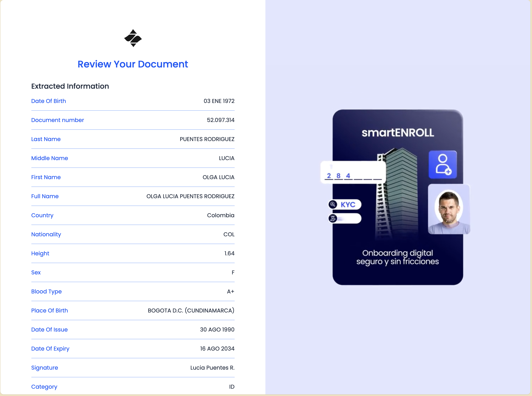Select the Last Name field label
Viewport: 532px width, 396px height.
coord(46,139)
